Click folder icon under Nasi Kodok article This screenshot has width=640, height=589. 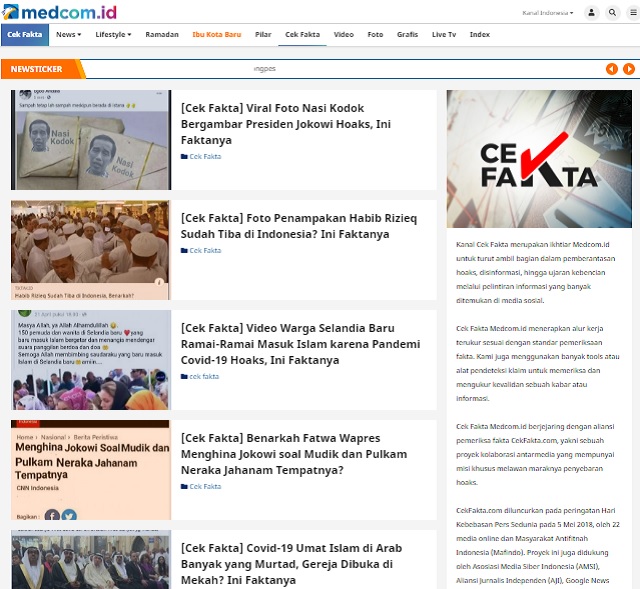point(184,157)
